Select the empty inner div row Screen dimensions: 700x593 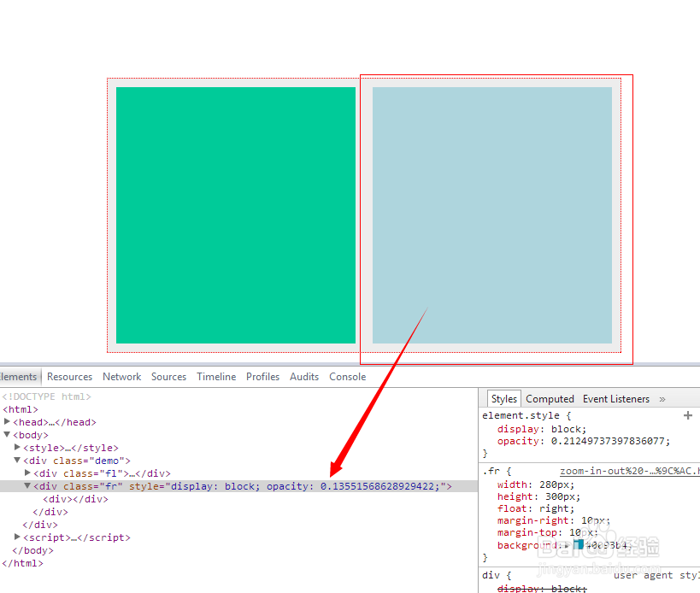[75, 499]
